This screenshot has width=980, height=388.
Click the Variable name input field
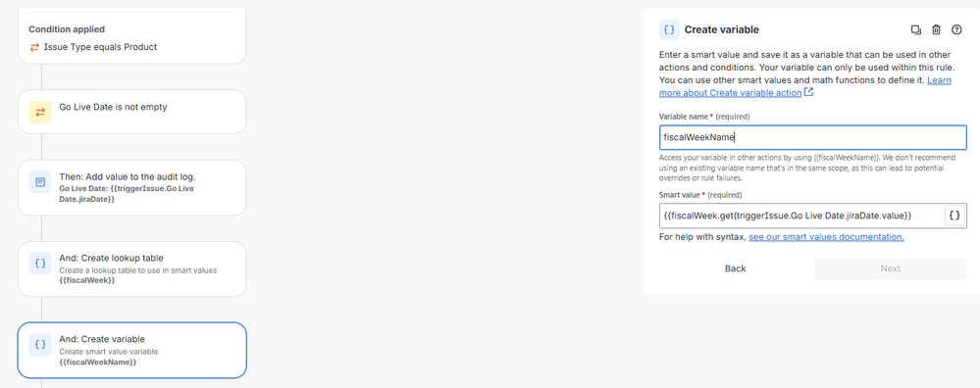(x=813, y=137)
